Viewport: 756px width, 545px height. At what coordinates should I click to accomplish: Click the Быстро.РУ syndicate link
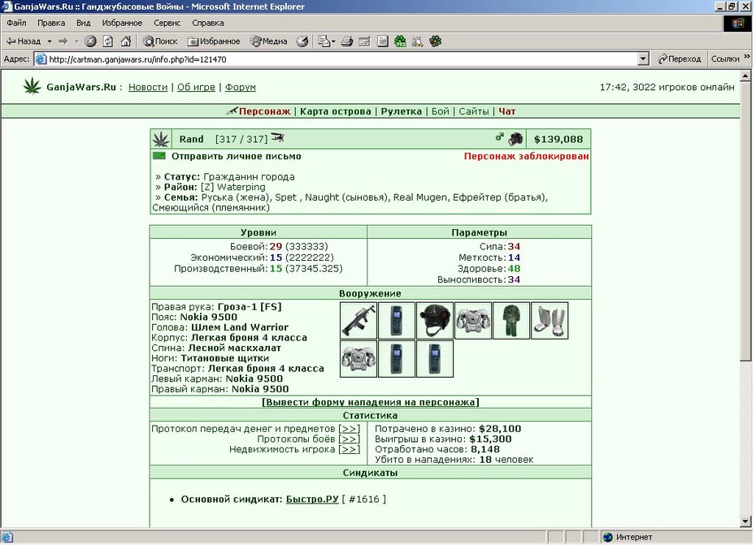(312, 500)
